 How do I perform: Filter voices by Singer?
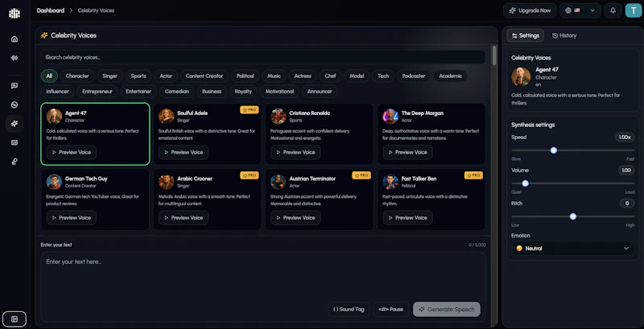tap(110, 76)
